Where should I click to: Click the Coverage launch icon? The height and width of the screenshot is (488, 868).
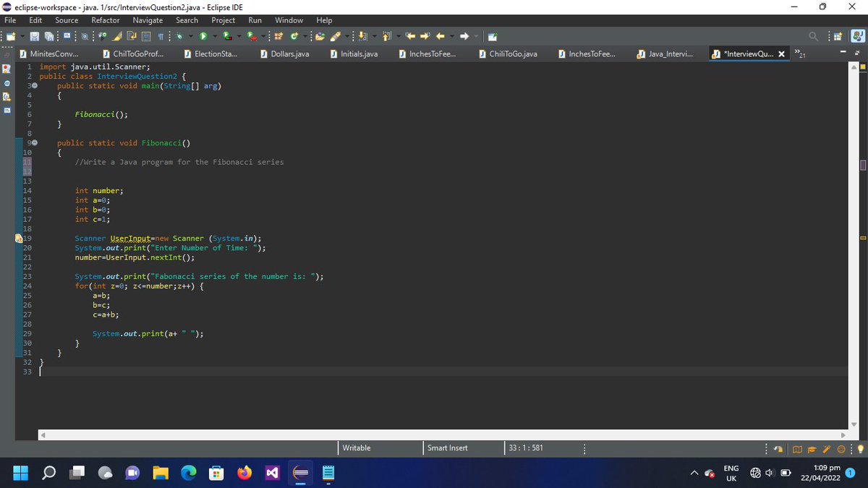pos(227,36)
